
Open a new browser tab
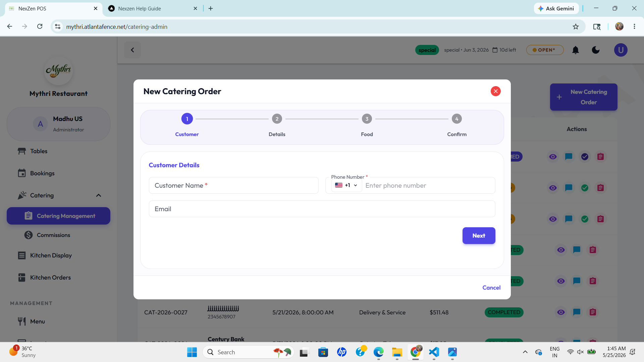211,8
